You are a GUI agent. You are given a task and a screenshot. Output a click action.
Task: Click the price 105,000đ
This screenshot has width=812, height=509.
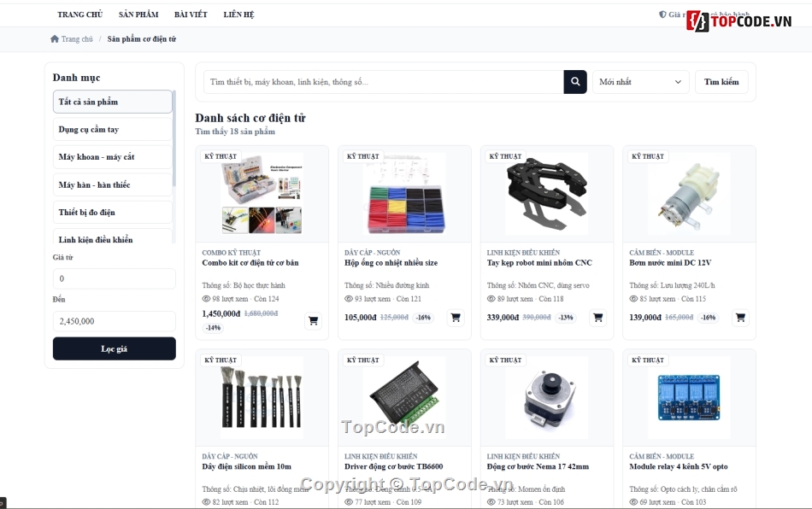361,318
